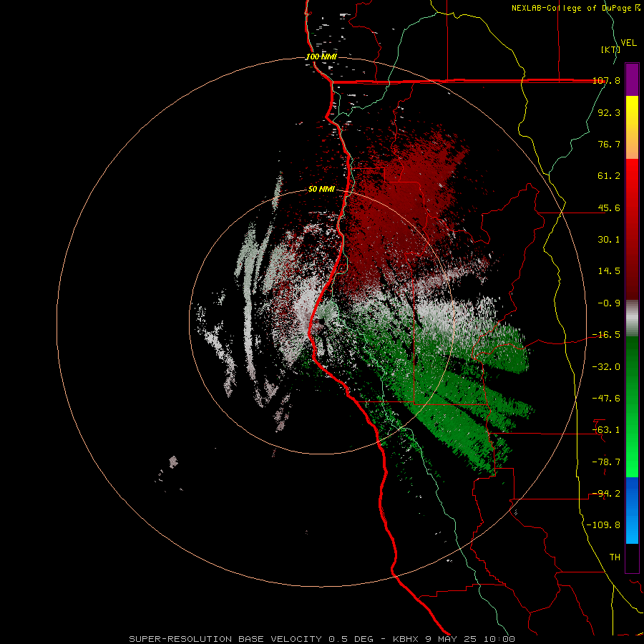Click the 45.6 scale value
Screen dimensions: 644x644
pyautogui.click(x=609, y=208)
